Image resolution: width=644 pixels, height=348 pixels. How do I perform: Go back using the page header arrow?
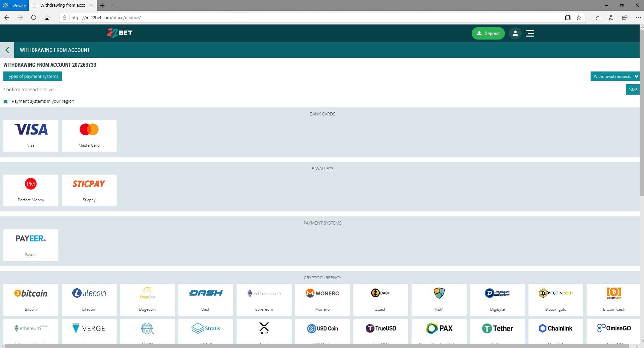(7, 50)
